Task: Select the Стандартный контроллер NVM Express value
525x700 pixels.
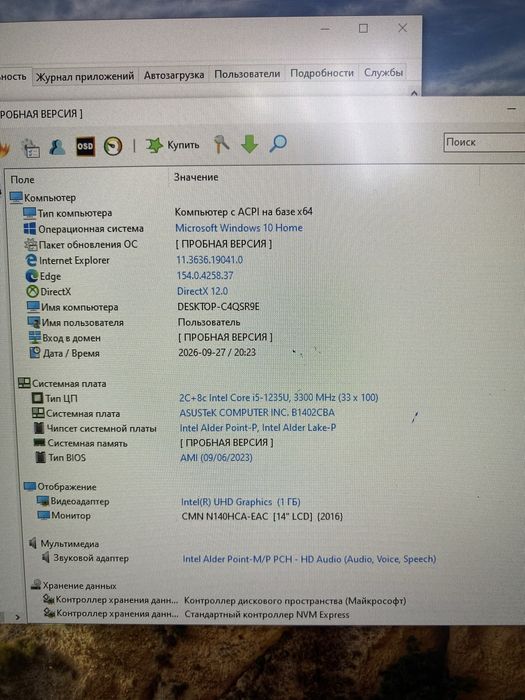Action: click(x=267, y=615)
